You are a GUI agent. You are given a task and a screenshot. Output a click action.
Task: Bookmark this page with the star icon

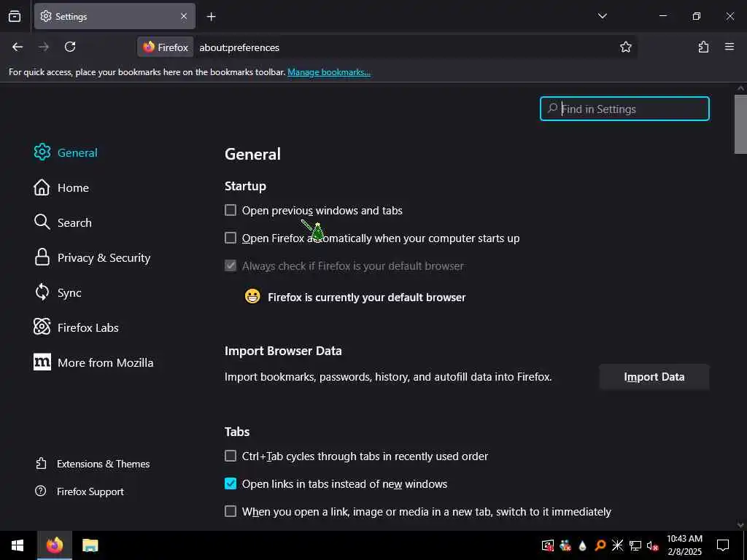click(625, 47)
